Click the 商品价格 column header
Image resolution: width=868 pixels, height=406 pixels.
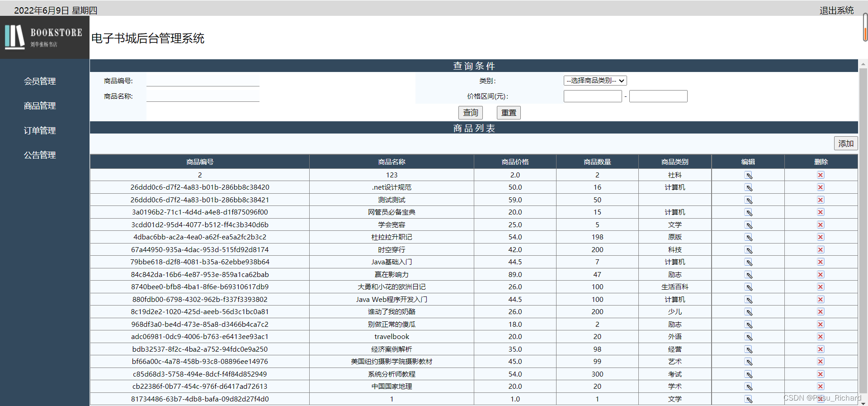[515, 162]
